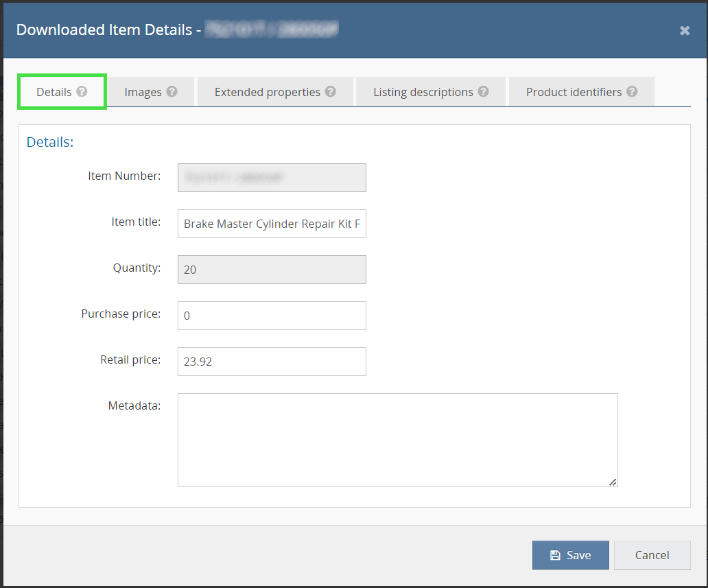708x588 pixels.
Task: Click the help icon beside Details tab
Action: (82, 92)
